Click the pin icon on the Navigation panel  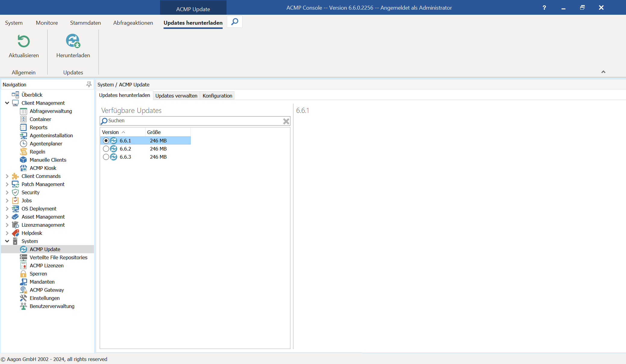click(89, 84)
